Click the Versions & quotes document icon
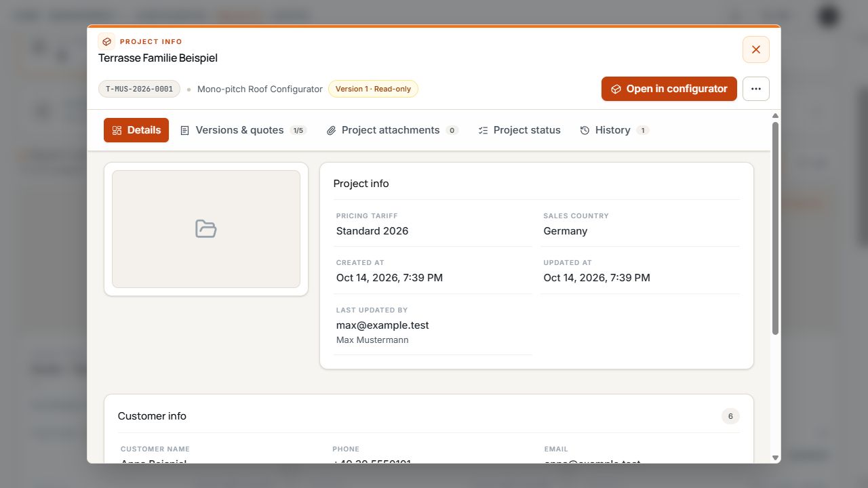 click(184, 130)
